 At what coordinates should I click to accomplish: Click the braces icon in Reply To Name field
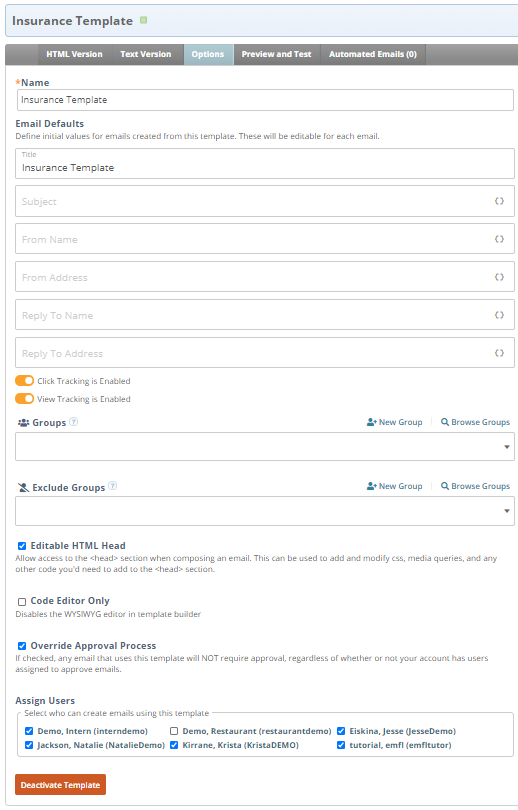(499, 315)
